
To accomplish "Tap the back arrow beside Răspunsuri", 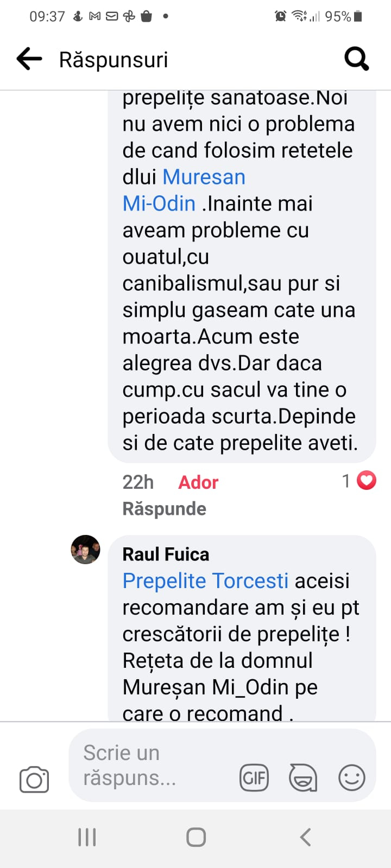I will pos(29,59).
